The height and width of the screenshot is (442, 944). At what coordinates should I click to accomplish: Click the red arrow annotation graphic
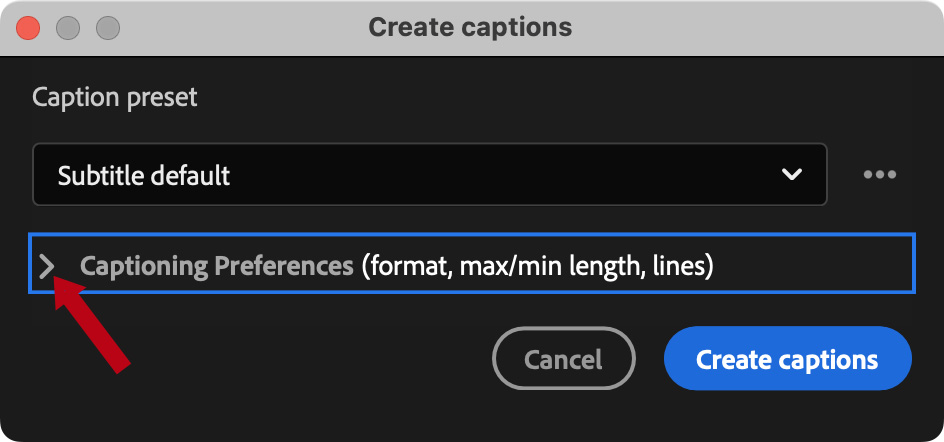(x=96, y=327)
